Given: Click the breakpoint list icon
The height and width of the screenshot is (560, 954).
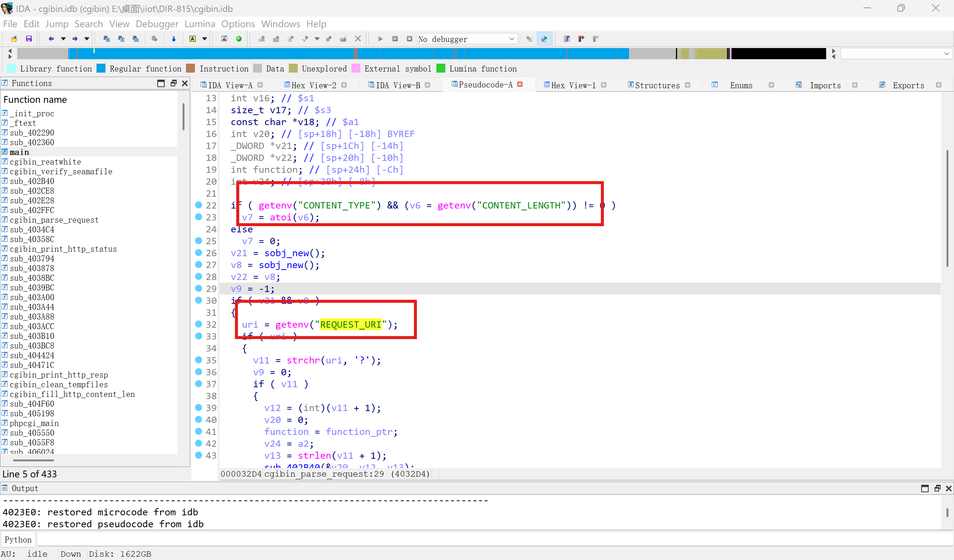Looking at the screenshot, I should pos(567,39).
